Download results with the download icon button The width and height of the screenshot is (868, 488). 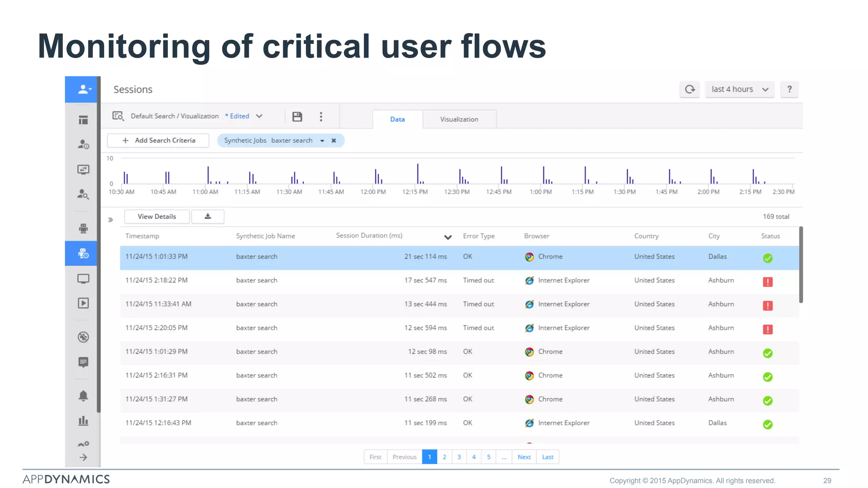point(208,216)
